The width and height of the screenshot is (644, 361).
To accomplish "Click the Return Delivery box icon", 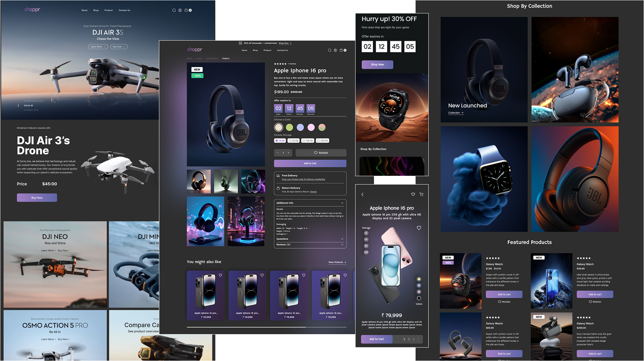I will [x=278, y=188].
